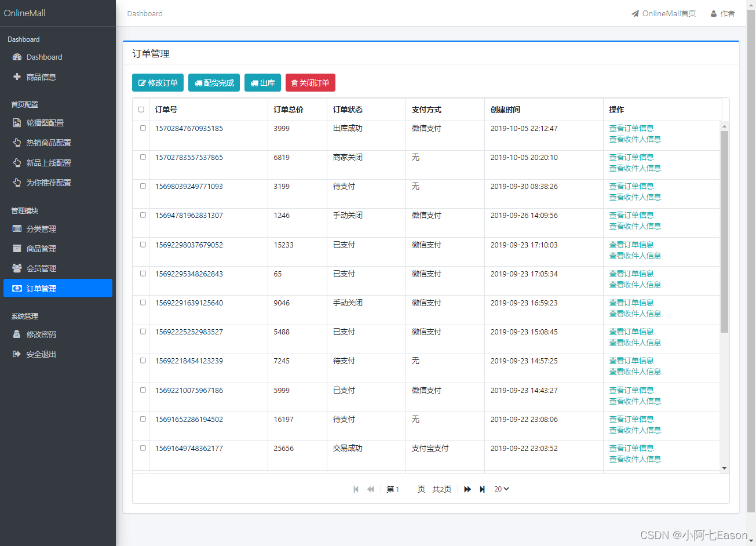Check the row for order 15692225252983527

pos(143,332)
